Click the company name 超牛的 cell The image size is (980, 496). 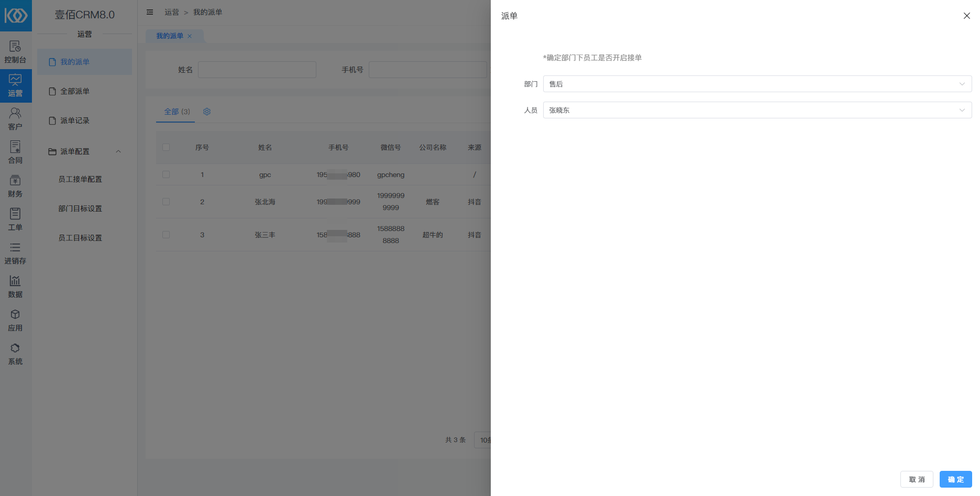[x=433, y=235]
